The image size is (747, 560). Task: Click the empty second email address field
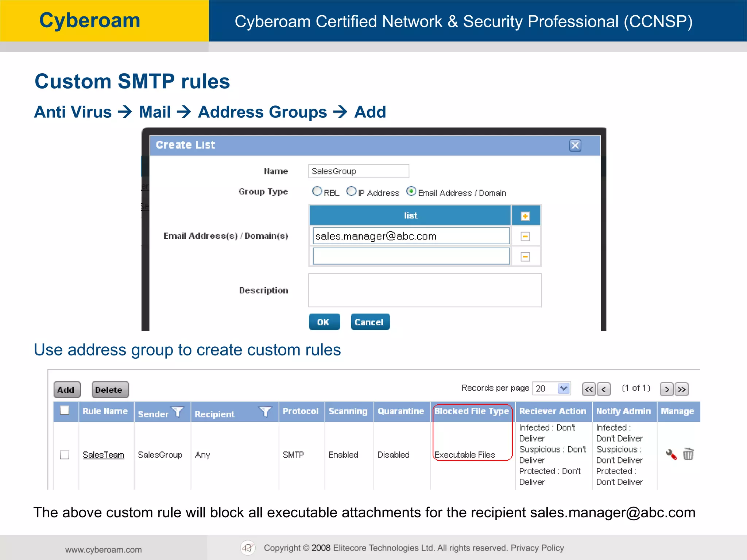pyautogui.click(x=411, y=256)
